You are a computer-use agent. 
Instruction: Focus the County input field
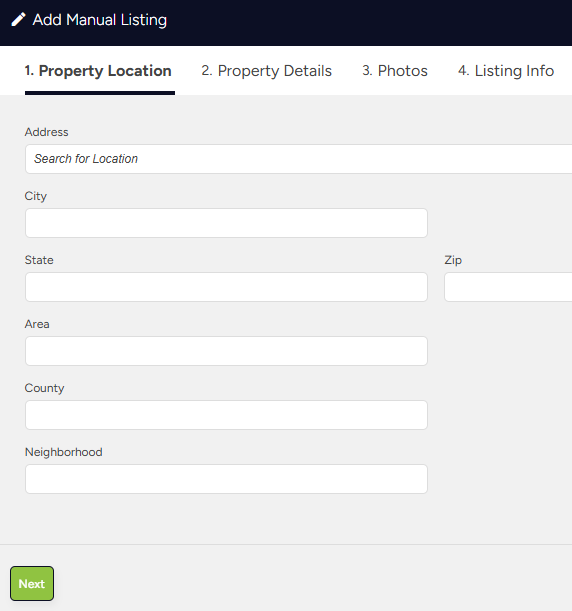click(226, 415)
